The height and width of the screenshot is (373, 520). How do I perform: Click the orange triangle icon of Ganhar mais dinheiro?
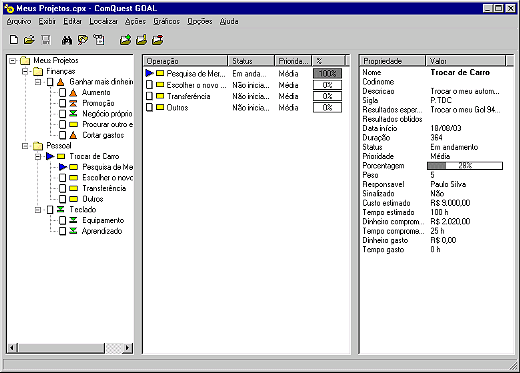(x=60, y=82)
